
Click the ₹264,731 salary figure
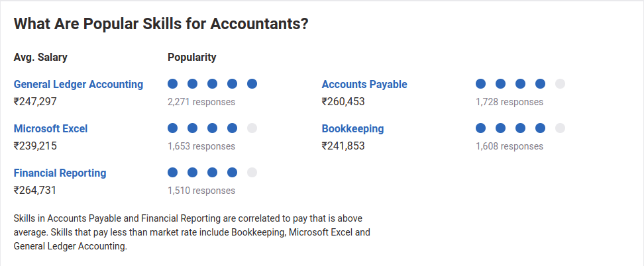tap(35, 191)
